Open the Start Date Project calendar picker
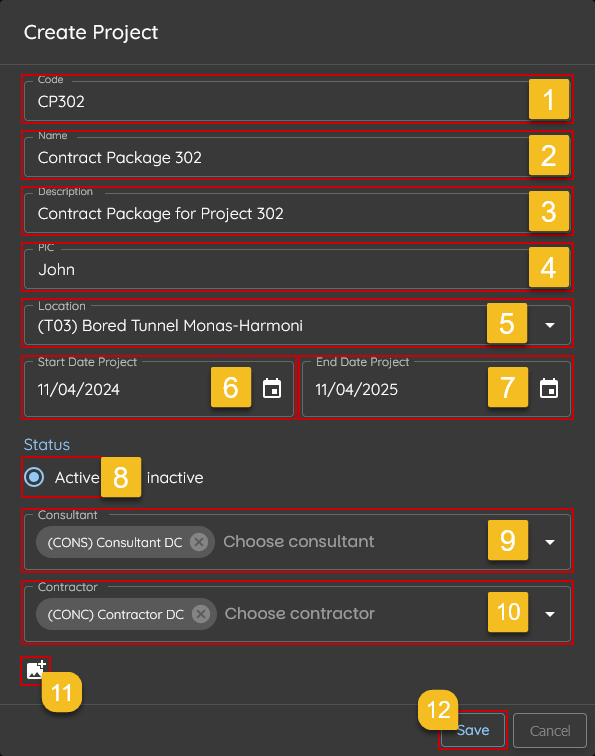Viewport: 595px width, 756px height. pos(272,389)
